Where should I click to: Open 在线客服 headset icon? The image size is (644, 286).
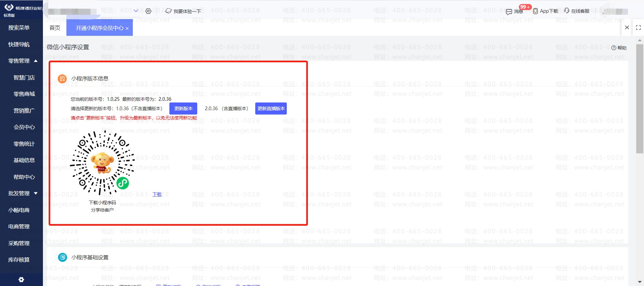[567, 11]
